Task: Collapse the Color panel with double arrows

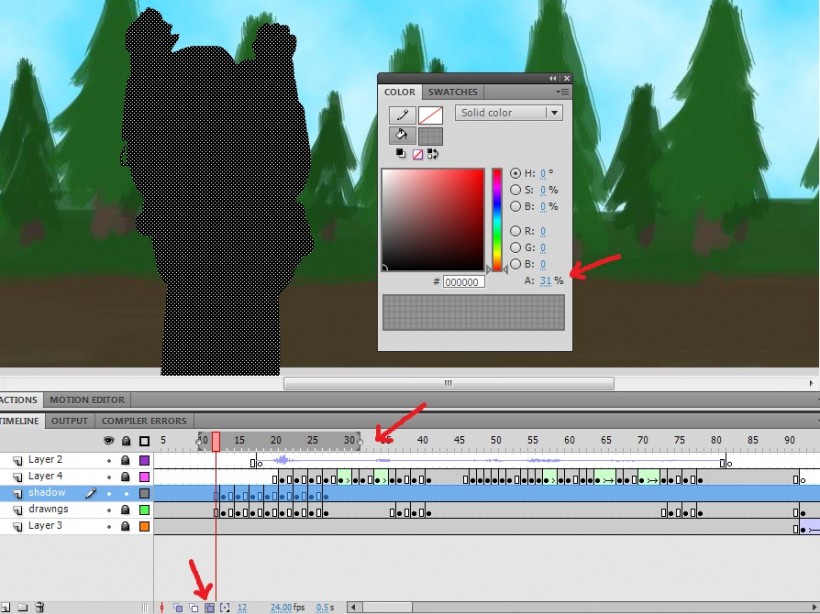Action: pos(552,78)
